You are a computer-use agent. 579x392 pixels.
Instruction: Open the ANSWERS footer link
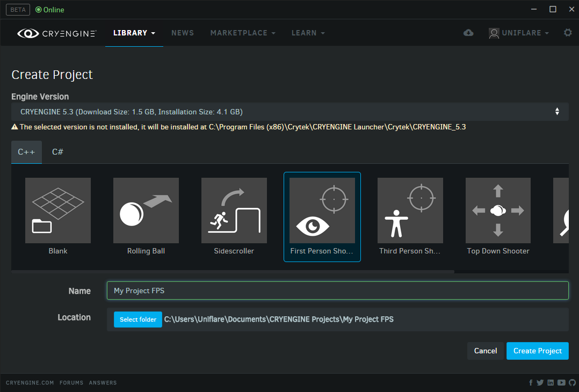(x=103, y=383)
